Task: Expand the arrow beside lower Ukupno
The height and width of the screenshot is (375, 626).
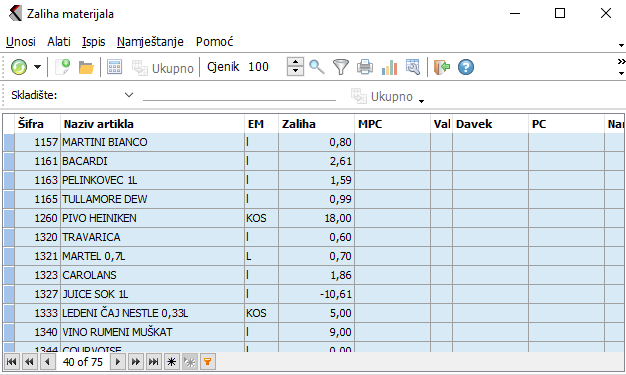Action: (422, 101)
